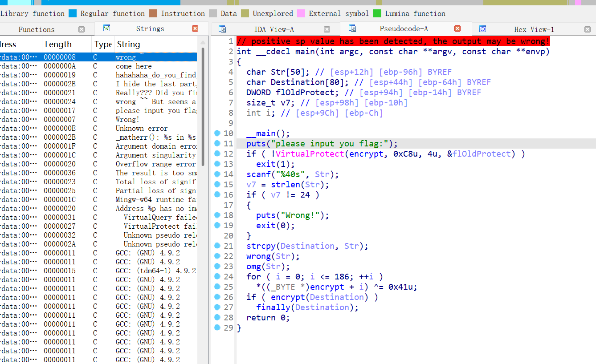Set breakpoint dot on line 13
This screenshot has width=596, height=364.
click(x=217, y=164)
